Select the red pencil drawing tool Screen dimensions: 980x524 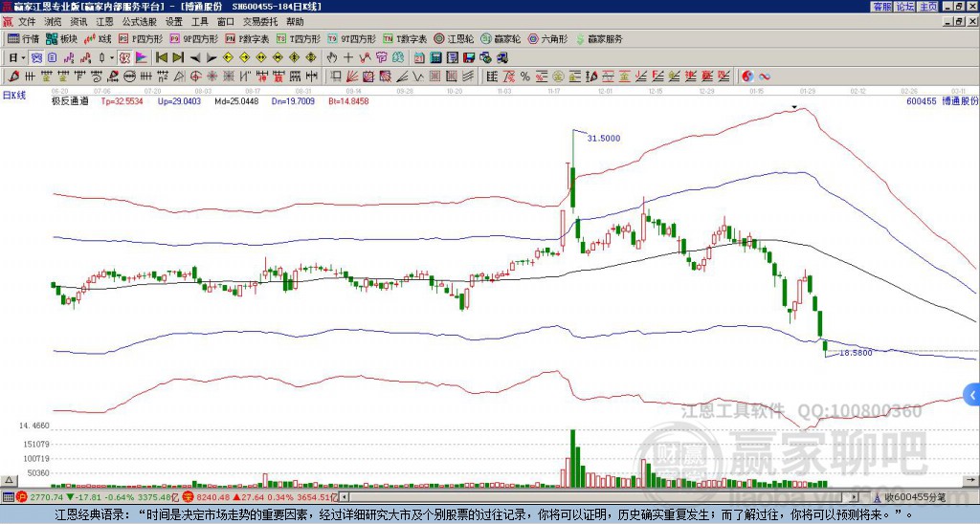pos(13,76)
